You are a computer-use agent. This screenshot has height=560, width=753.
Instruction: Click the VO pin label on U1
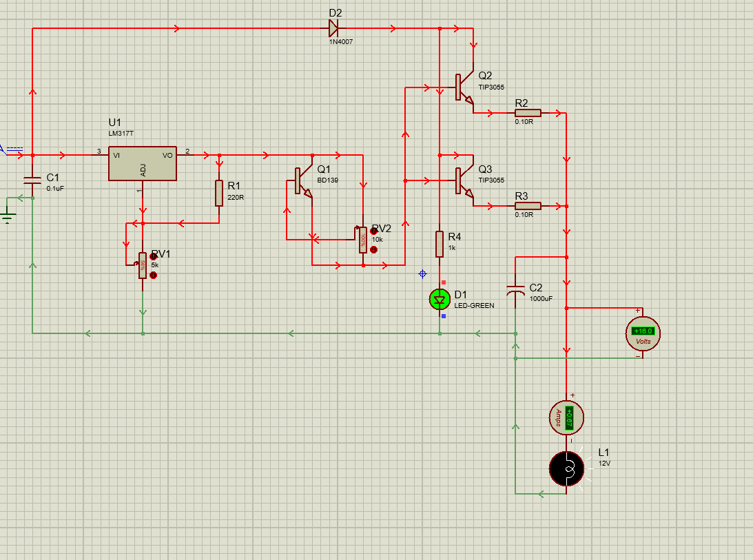(167, 155)
